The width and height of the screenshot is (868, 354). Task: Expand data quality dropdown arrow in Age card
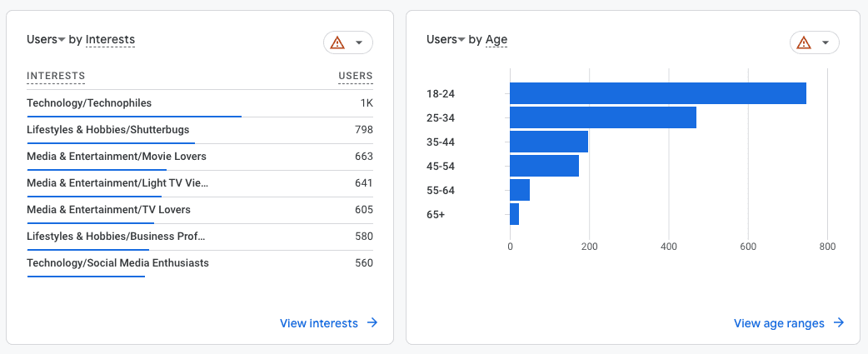pos(826,42)
